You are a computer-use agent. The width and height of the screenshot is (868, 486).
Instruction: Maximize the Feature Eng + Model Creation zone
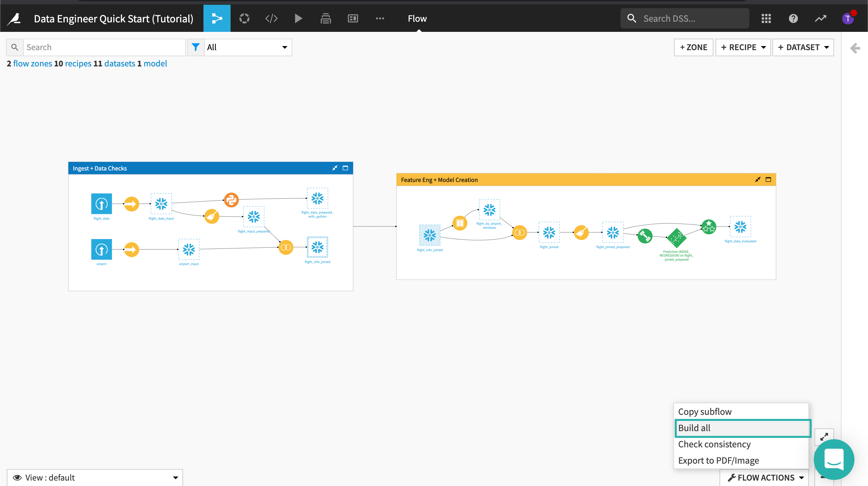tap(768, 180)
